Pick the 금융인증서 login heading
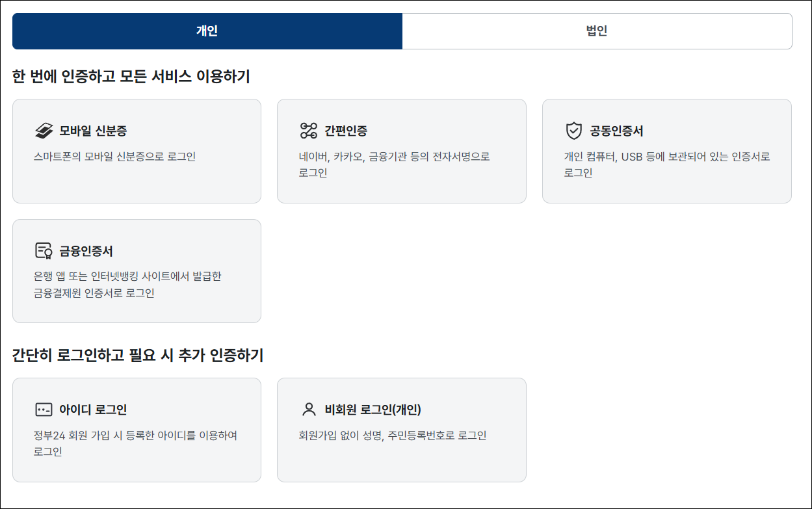The image size is (812, 509). (86, 251)
